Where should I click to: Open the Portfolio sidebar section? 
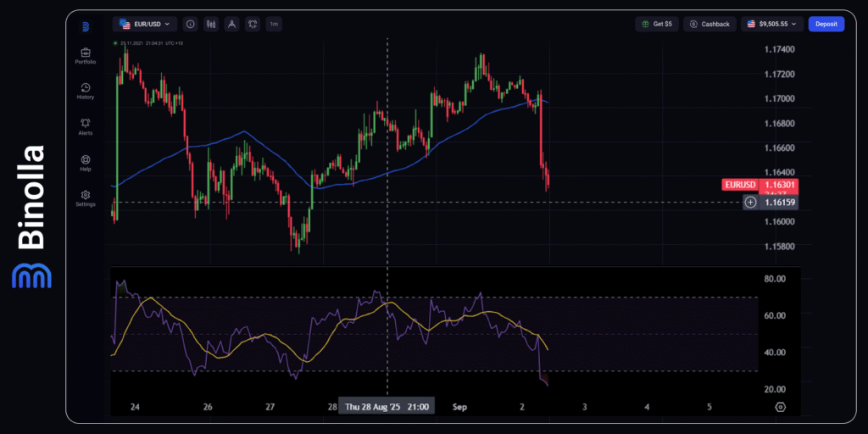pos(85,55)
